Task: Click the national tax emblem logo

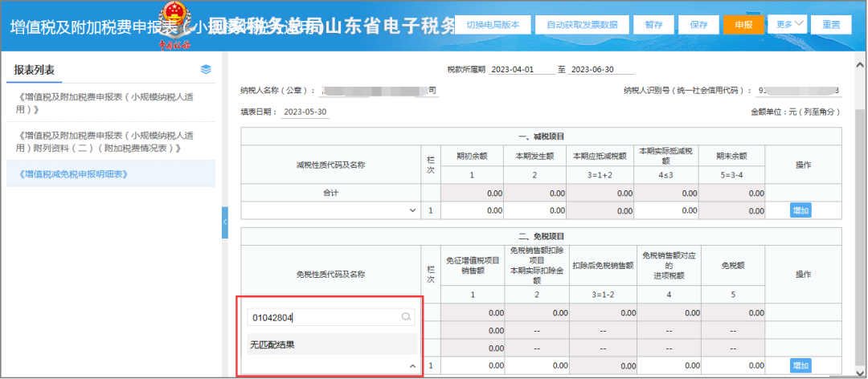Action: pyautogui.click(x=174, y=25)
